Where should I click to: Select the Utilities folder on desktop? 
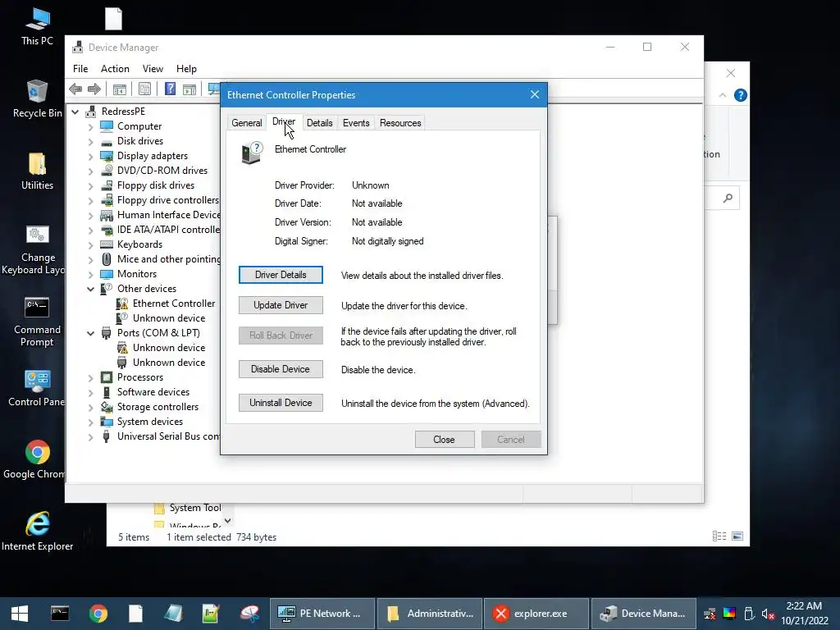(37, 171)
